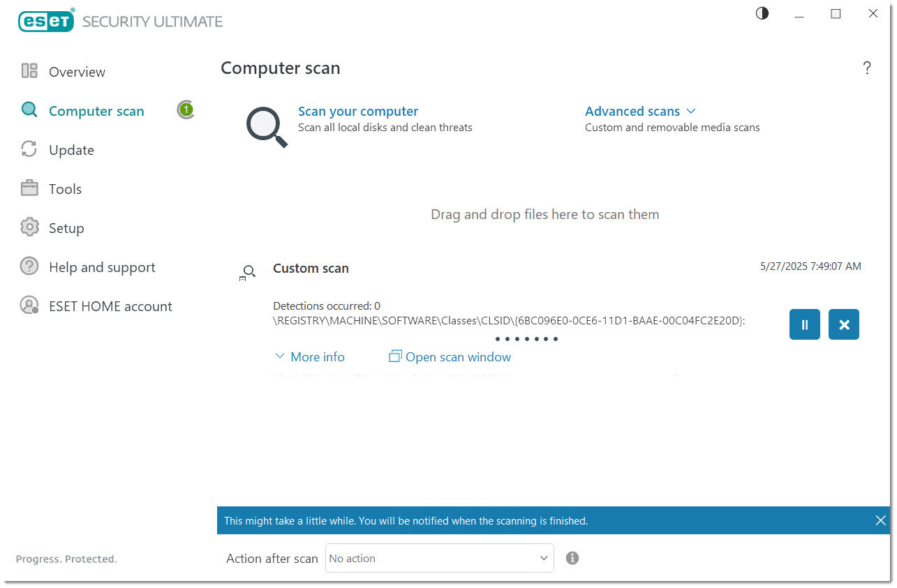Click the Computer scan page heading

click(x=281, y=68)
